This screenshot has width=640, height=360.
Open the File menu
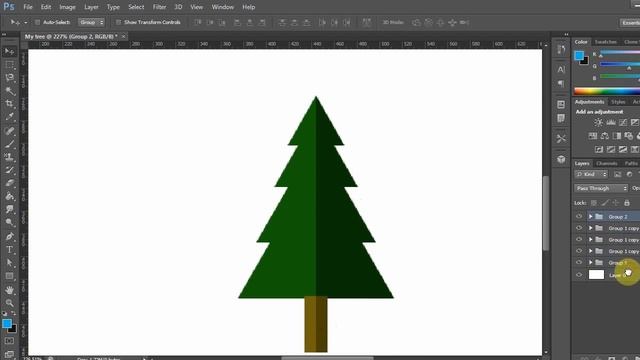[x=28, y=7]
